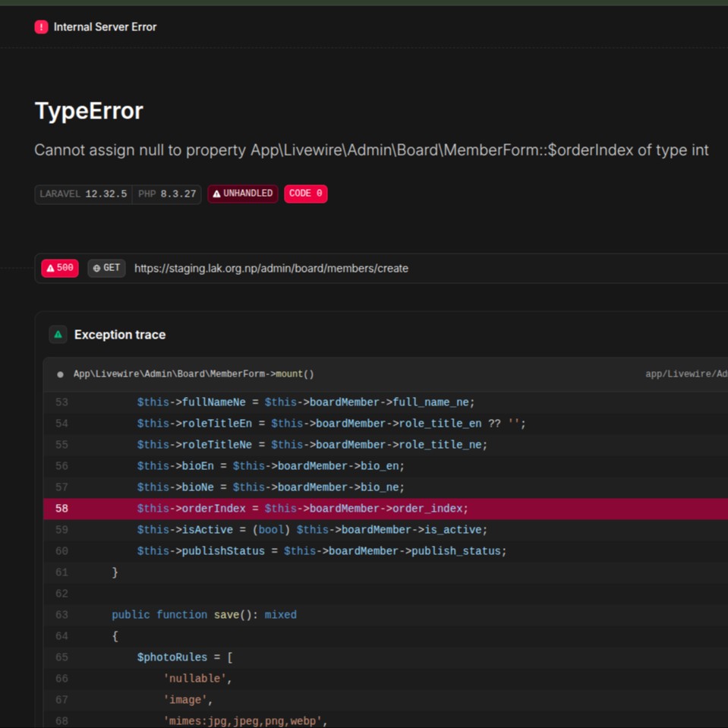This screenshot has height=728, width=728.
Task: Click the warning icon in UNHANDLED badge
Action: tap(216, 194)
